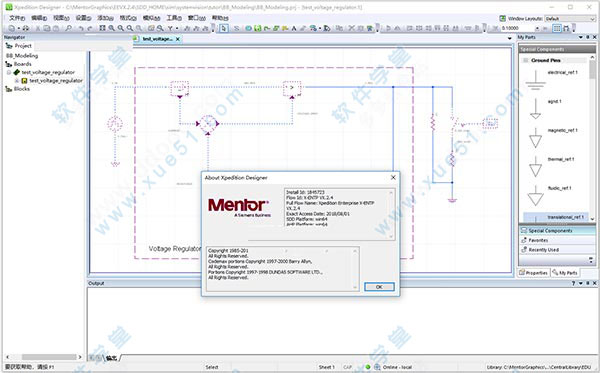Click the Zoom In magnifier icon
The width and height of the screenshot is (600, 373).
(111, 28)
